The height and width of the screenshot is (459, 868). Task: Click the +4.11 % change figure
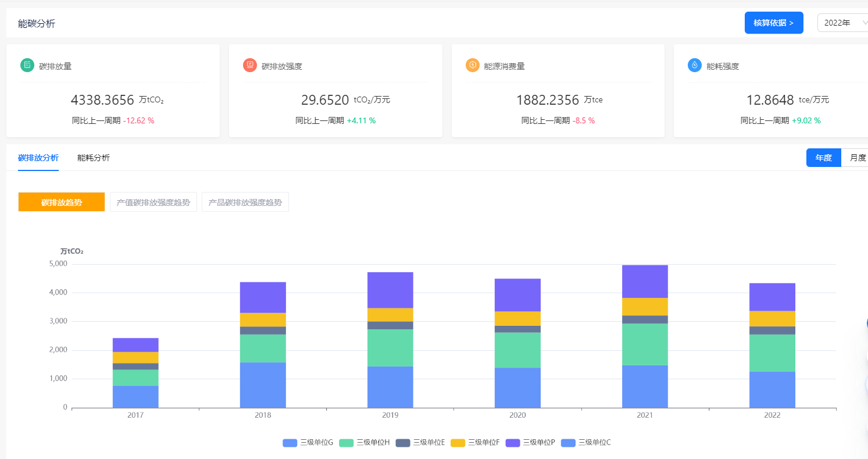(x=361, y=121)
